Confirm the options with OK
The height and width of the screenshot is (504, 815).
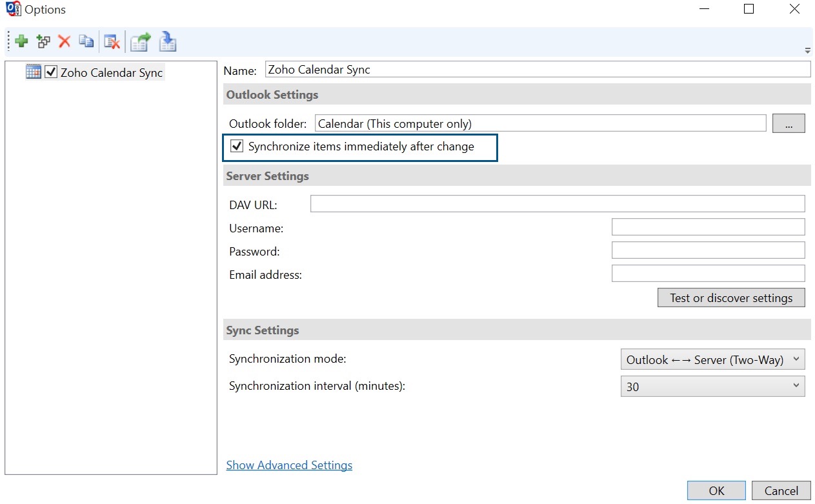click(x=716, y=490)
